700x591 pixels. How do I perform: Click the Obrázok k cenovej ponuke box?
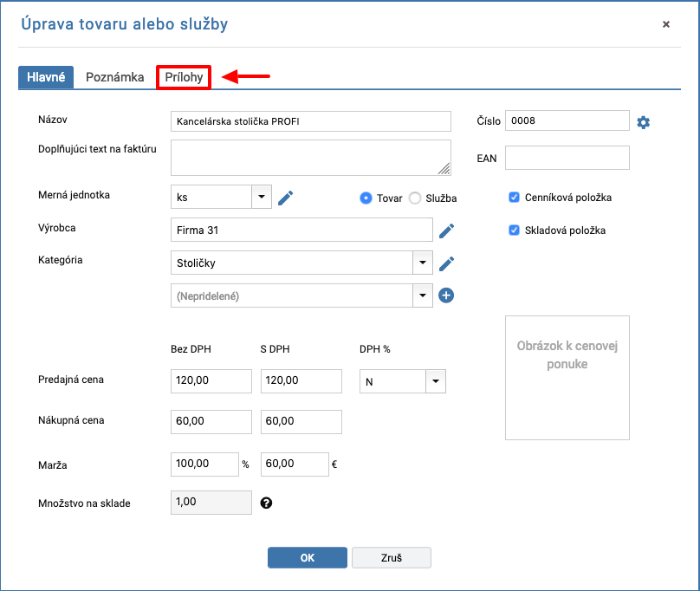(567, 378)
